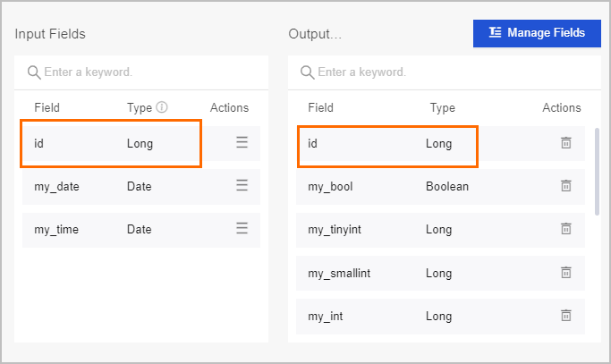The height and width of the screenshot is (364, 611).
Task: Delete the my_bool output field
Action: tap(565, 186)
